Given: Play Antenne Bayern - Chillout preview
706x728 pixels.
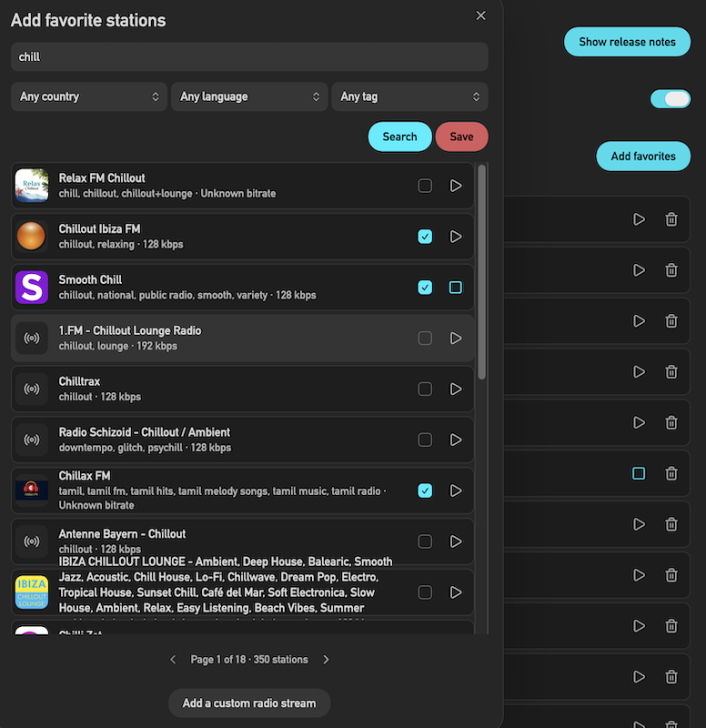Looking at the screenshot, I should click(x=455, y=541).
